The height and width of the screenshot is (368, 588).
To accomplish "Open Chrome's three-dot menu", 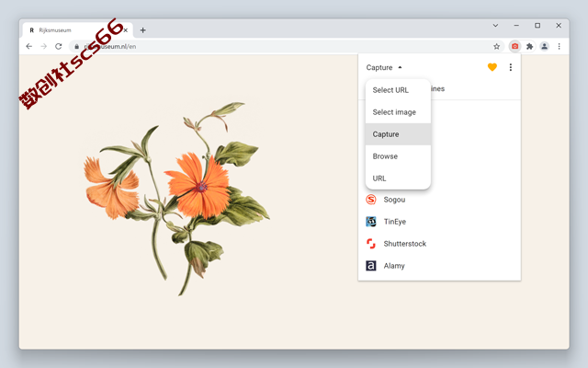I will point(559,46).
